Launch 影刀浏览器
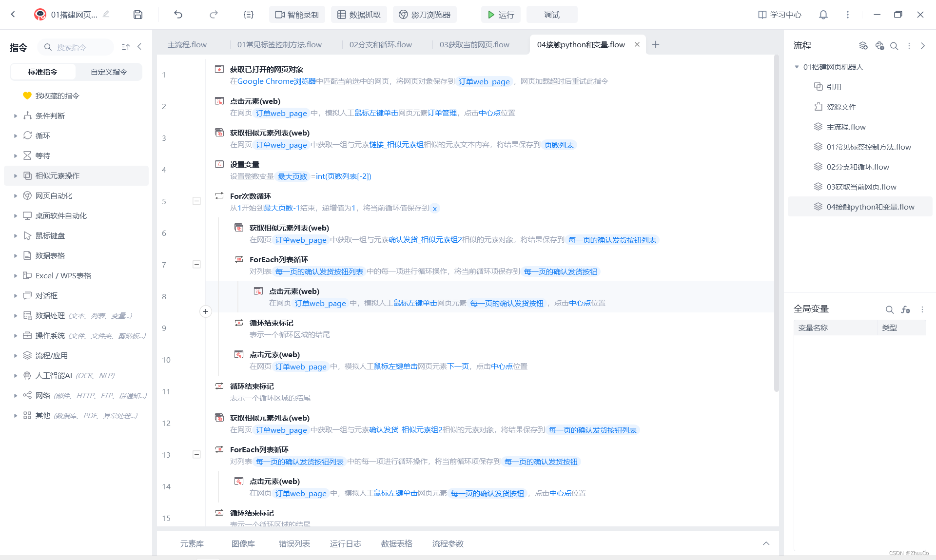This screenshot has height=560, width=936. (425, 15)
